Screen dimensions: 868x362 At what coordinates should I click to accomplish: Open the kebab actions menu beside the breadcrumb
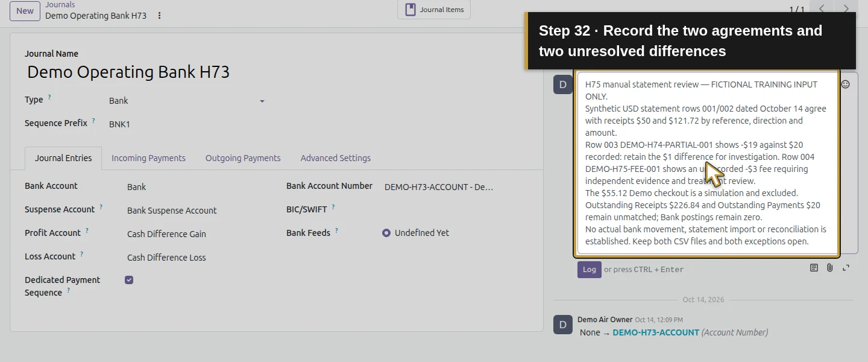(x=160, y=16)
